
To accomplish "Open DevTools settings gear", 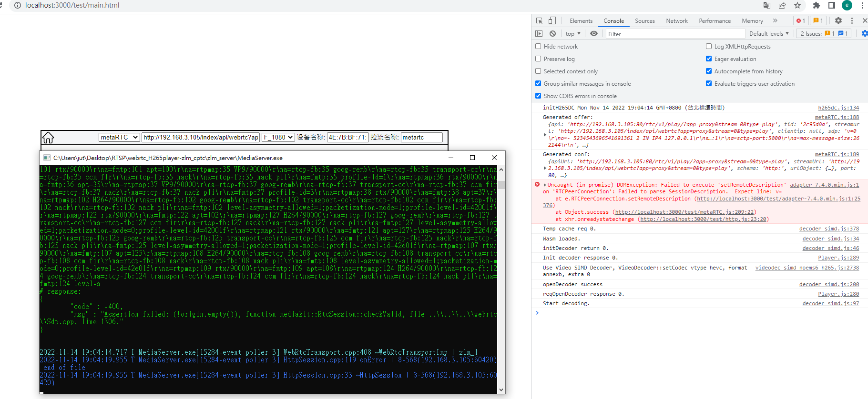I will [x=838, y=20].
